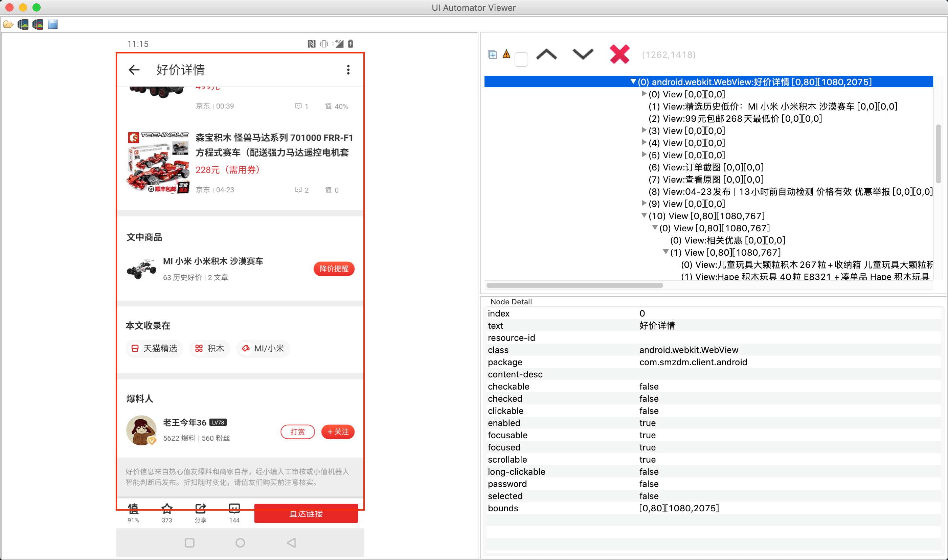Tap the 降价提醒 button
Image resolution: width=948 pixels, height=560 pixels.
tap(334, 269)
